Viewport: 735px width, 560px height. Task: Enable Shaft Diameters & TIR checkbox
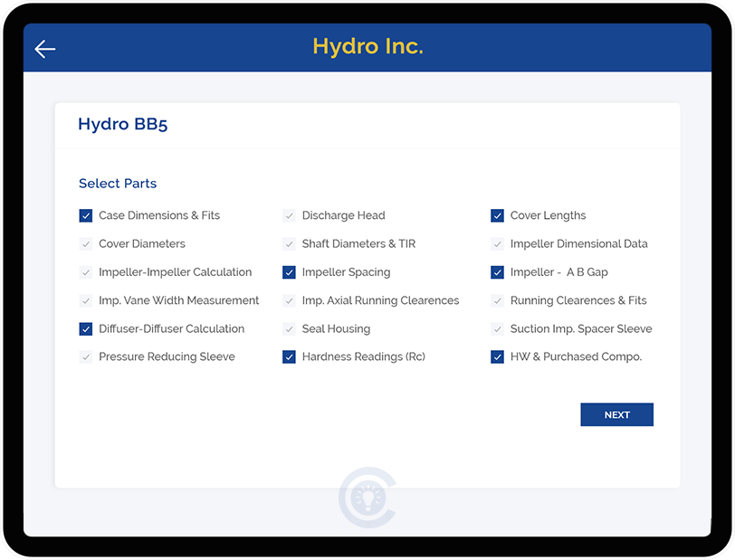point(290,244)
